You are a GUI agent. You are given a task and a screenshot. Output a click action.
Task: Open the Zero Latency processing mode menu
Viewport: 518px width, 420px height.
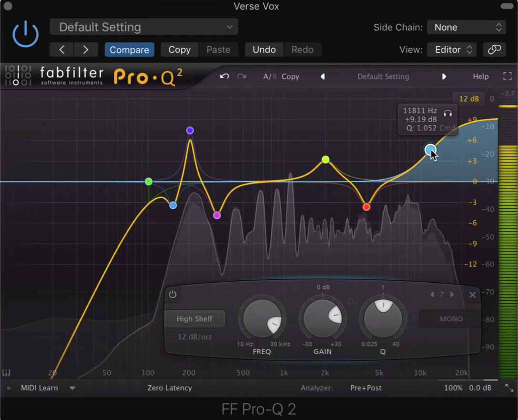pos(170,388)
